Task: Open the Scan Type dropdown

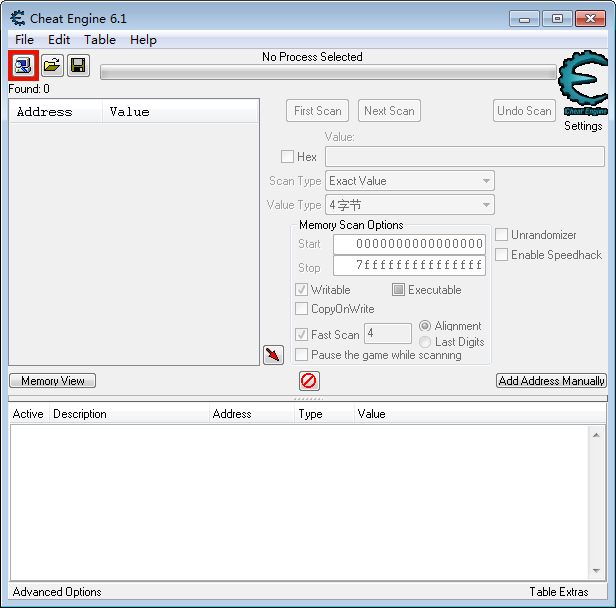Action: (410, 181)
